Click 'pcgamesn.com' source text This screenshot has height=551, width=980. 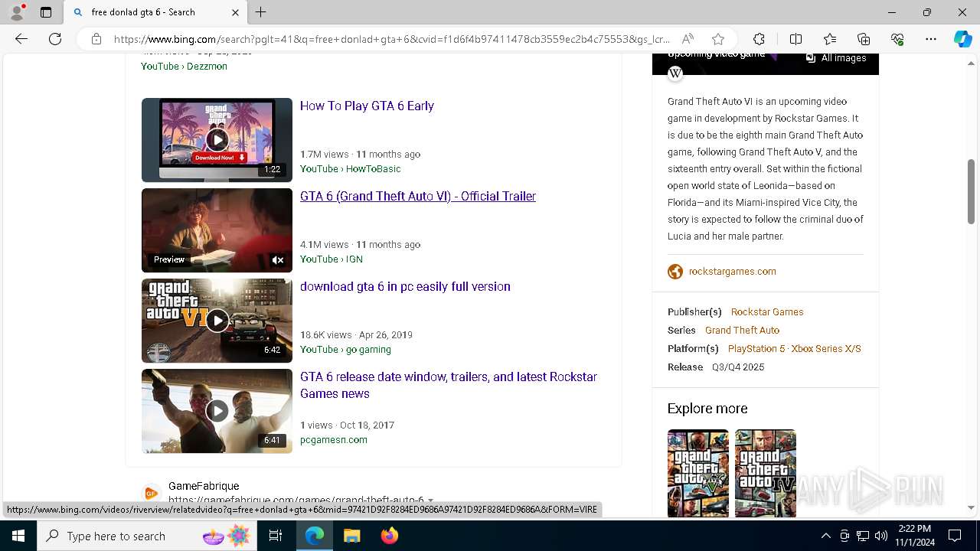(334, 440)
